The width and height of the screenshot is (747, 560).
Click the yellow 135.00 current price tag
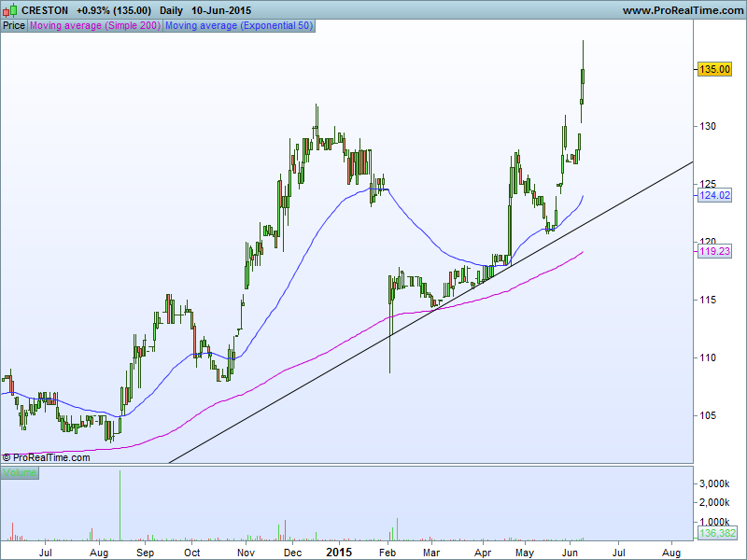coord(714,69)
